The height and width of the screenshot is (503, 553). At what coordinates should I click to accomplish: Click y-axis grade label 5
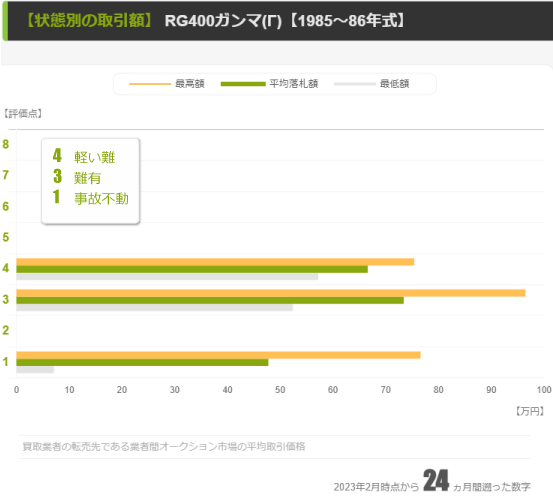coord(6,237)
